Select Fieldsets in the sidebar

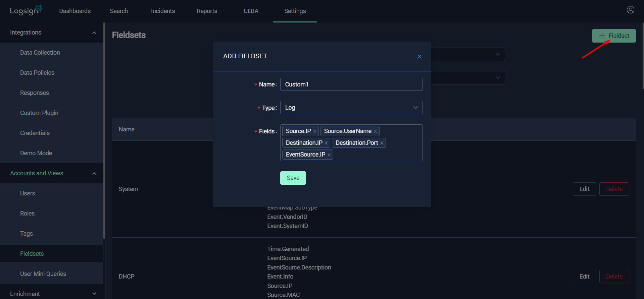pyautogui.click(x=32, y=254)
